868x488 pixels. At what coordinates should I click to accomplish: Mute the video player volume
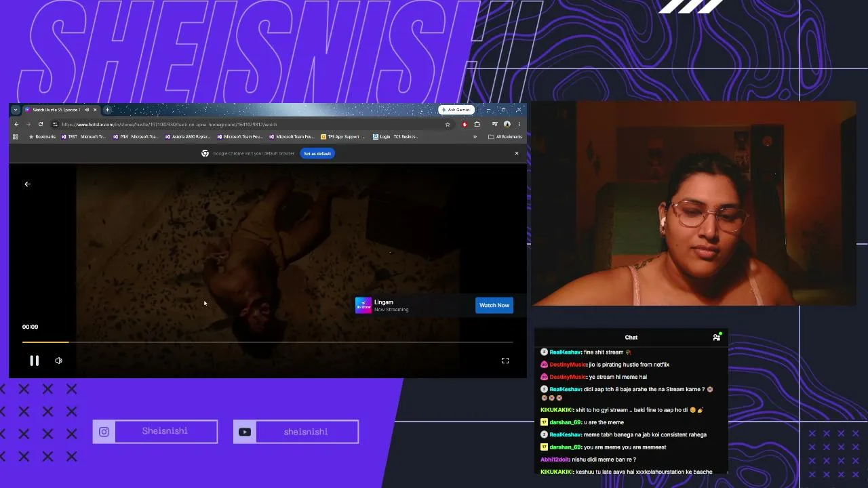59,361
